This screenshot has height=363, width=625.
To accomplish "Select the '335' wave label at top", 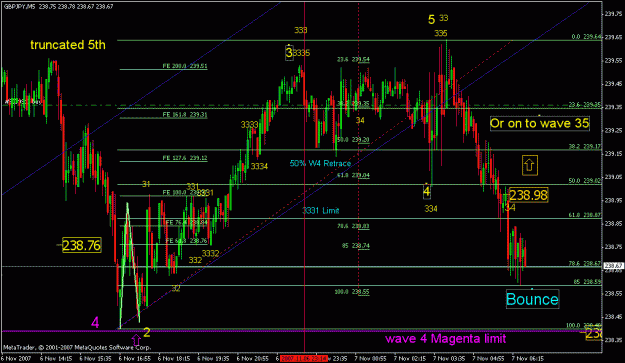I will pos(441,33).
